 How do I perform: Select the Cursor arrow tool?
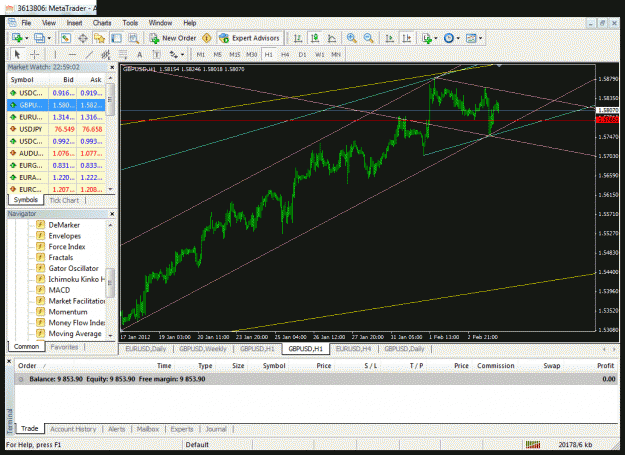click(x=17, y=54)
